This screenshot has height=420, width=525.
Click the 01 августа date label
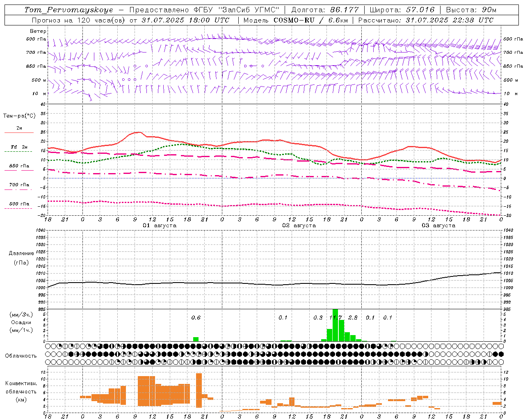160,226
